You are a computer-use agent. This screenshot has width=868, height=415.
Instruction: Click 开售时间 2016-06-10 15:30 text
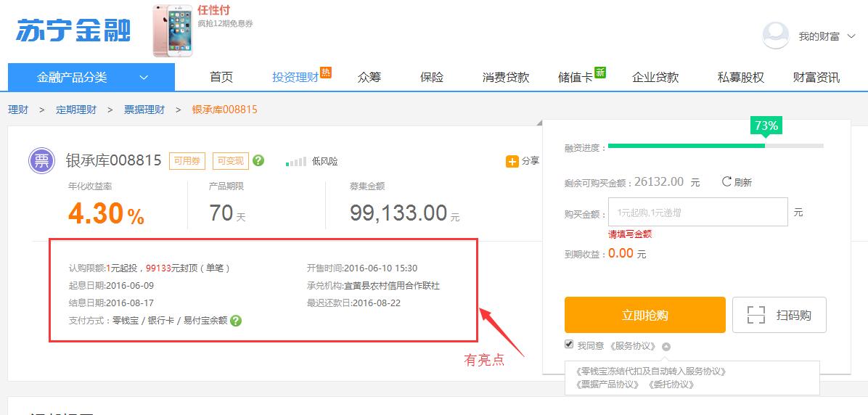(x=362, y=268)
